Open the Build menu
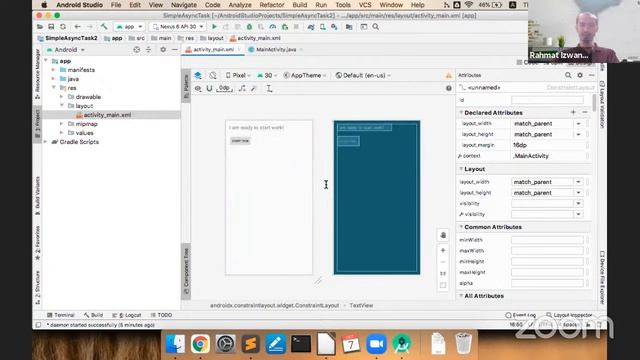Viewport: 640px width, 360px height. tap(300, 5)
